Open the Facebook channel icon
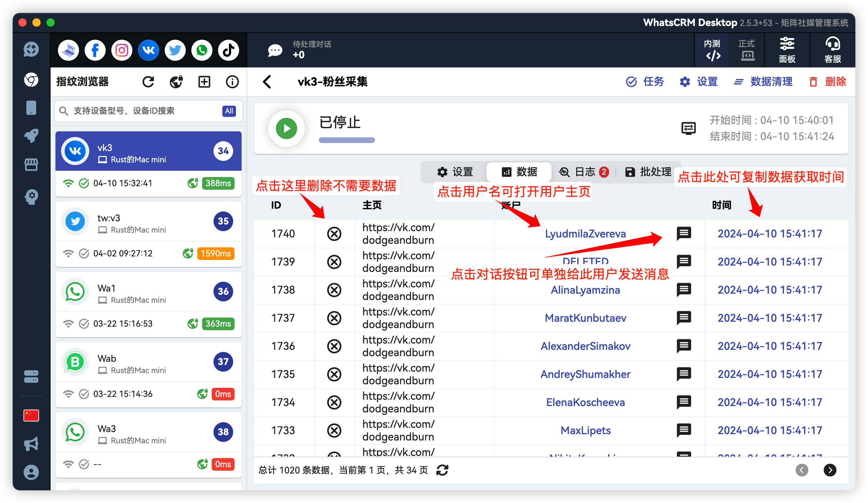868x503 pixels. (95, 50)
